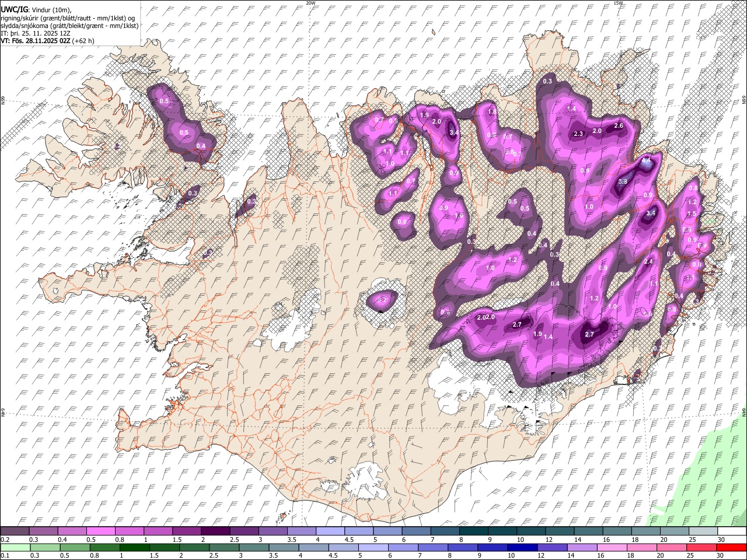Click the 'VT: Fös. 28.11.2025 02Z (+62 h)' line
Screen dimensions: 747x560
click(47, 41)
